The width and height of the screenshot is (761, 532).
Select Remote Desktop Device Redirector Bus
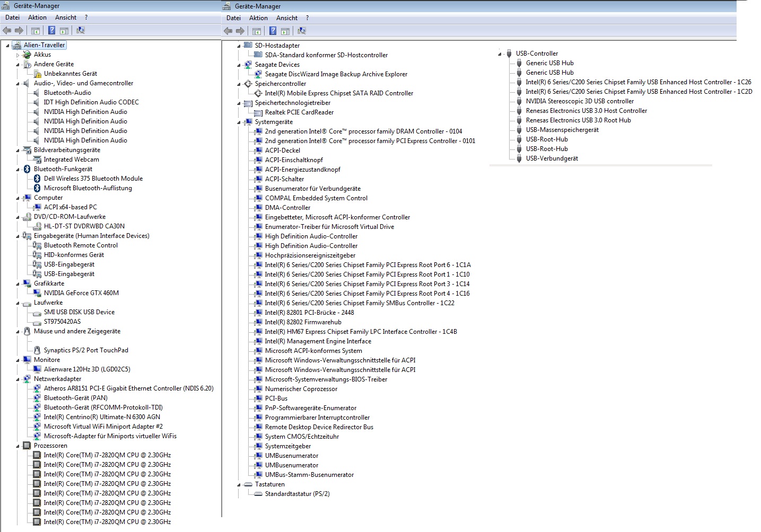319,427
